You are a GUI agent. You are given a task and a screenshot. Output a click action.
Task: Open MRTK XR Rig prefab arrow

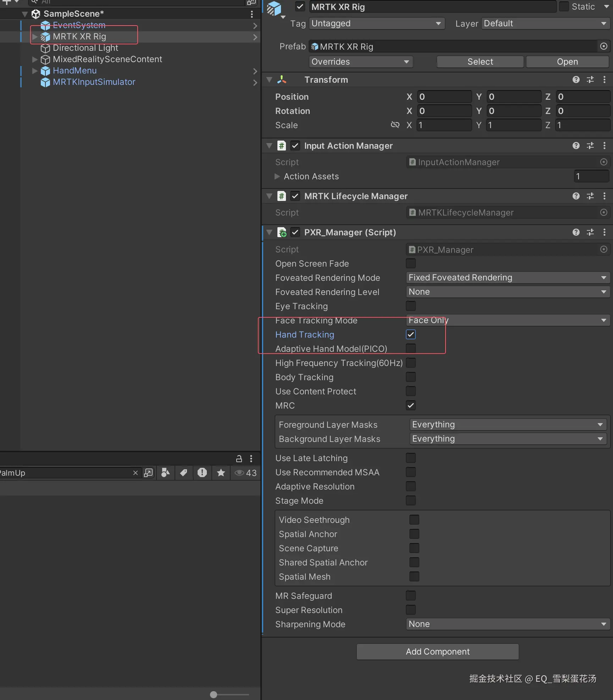(x=255, y=37)
